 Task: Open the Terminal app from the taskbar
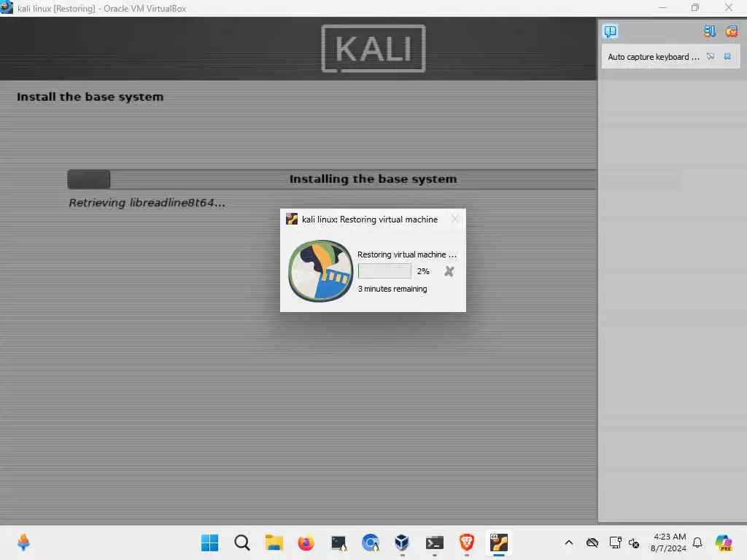435,542
